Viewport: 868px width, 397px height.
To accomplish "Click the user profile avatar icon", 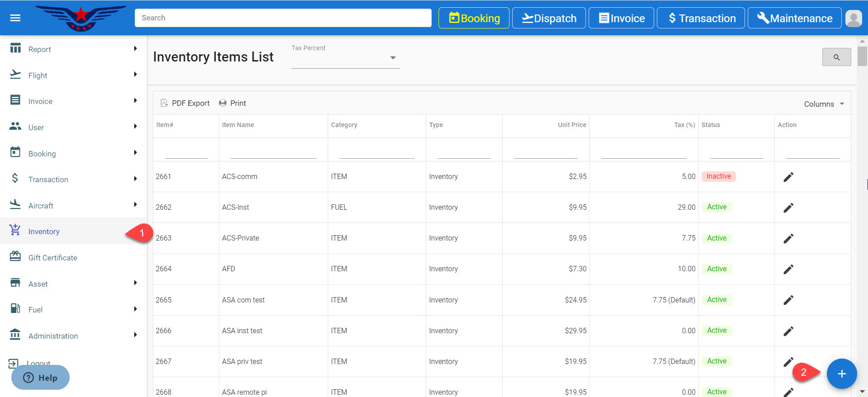I will click(x=853, y=19).
